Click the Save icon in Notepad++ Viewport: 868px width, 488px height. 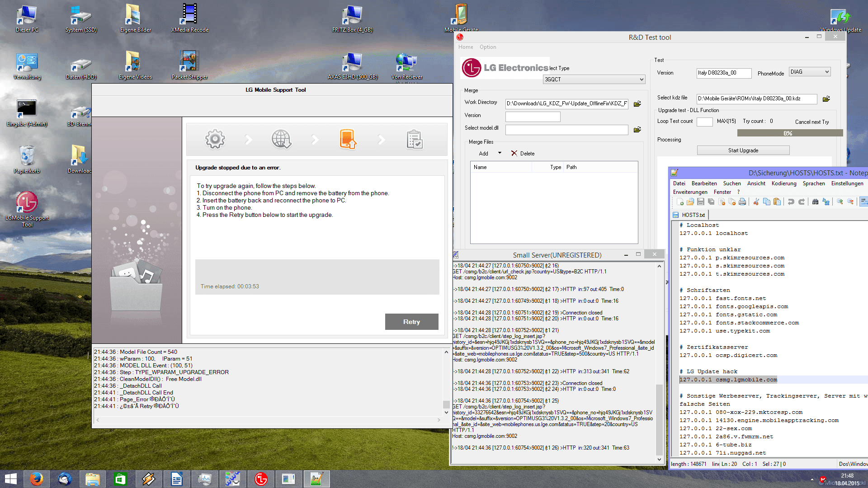point(701,202)
